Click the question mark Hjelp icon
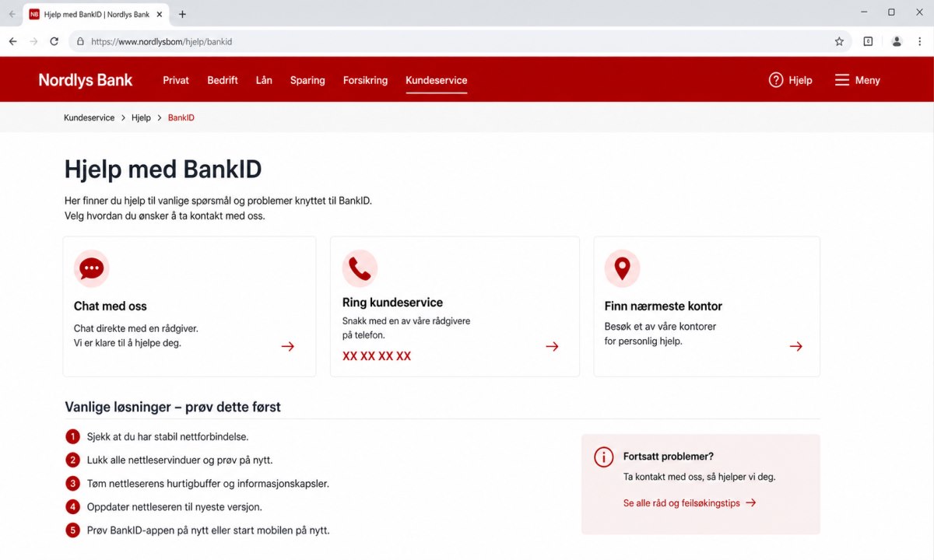This screenshot has height=560, width=934. tap(776, 80)
